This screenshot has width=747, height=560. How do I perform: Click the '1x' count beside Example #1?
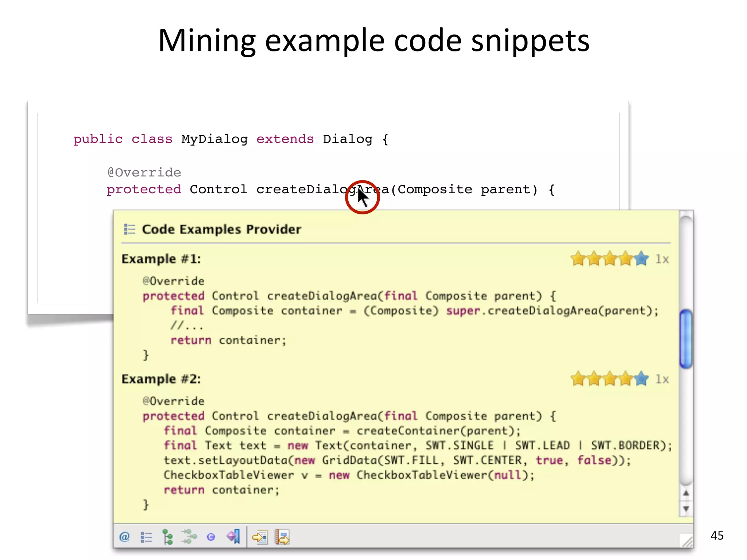pos(662,259)
